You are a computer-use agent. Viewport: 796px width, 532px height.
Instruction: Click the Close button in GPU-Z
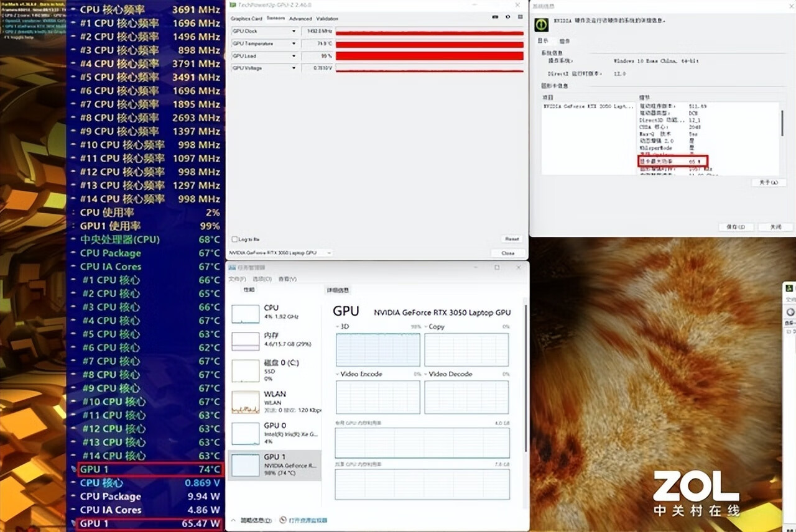coord(508,253)
